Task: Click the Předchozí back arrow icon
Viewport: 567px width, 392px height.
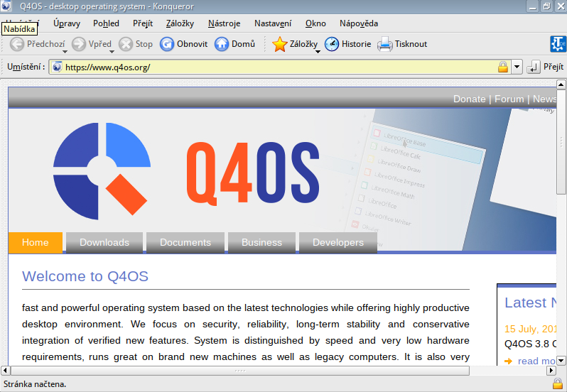Action: point(16,44)
